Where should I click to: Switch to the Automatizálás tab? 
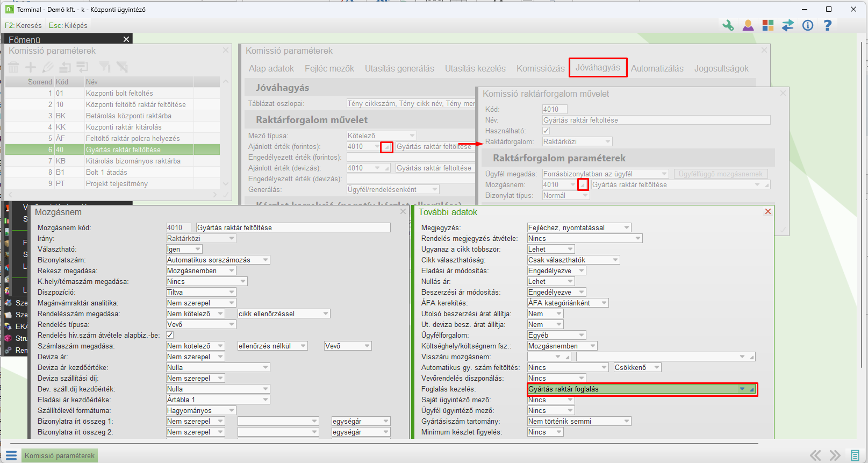[x=657, y=68]
